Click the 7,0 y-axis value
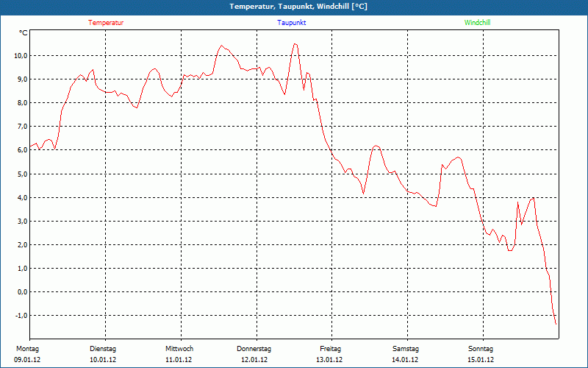This screenshot has width=588, height=368. click(22, 127)
